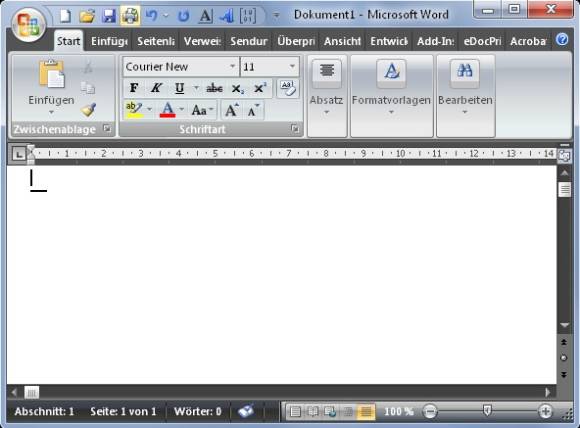Toggle italic (K) formatting
Viewport: 580px width, 428px height.
pos(156,88)
